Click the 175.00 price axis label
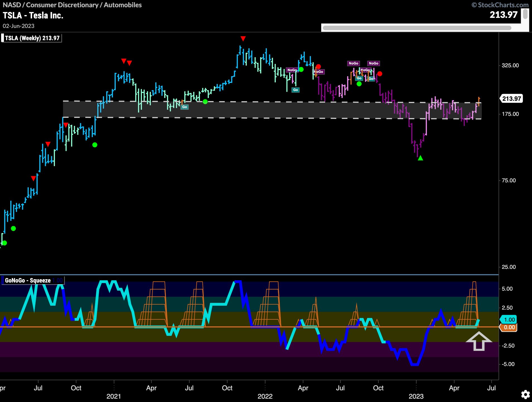Image resolution: width=532 pixels, height=402 pixels. 510,114
